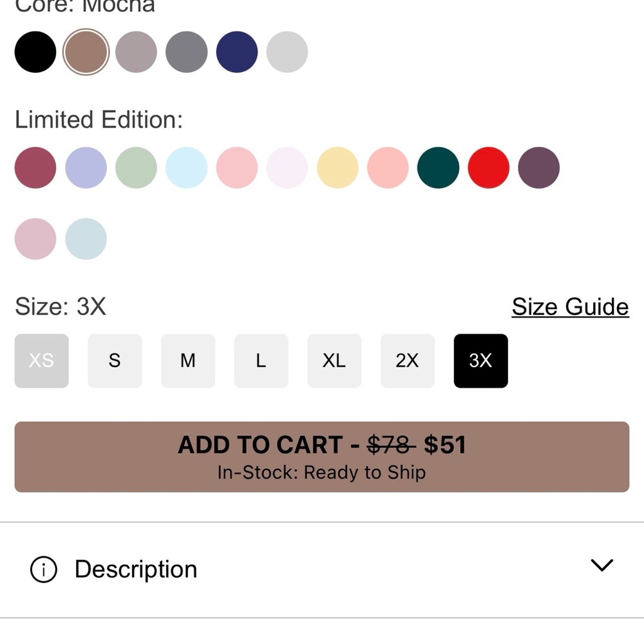
Task: Select the navy blue core color swatch
Action: [x=237, y=52]
